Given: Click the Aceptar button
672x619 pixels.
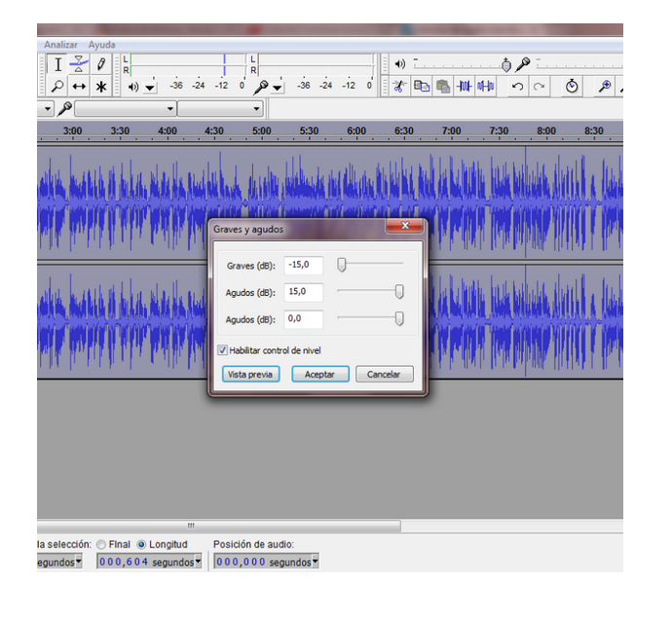Looking at the screenshot, I should [x=319, y=375].
